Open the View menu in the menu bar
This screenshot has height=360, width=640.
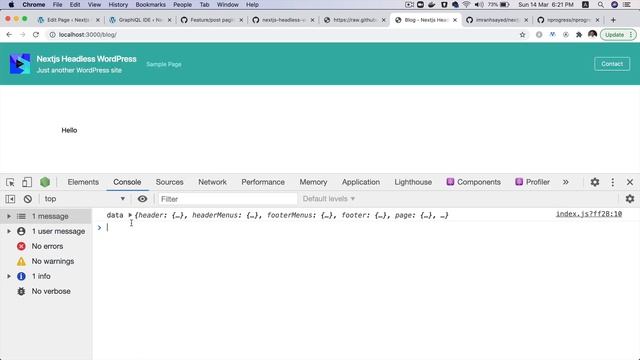(x=94, y=5)
